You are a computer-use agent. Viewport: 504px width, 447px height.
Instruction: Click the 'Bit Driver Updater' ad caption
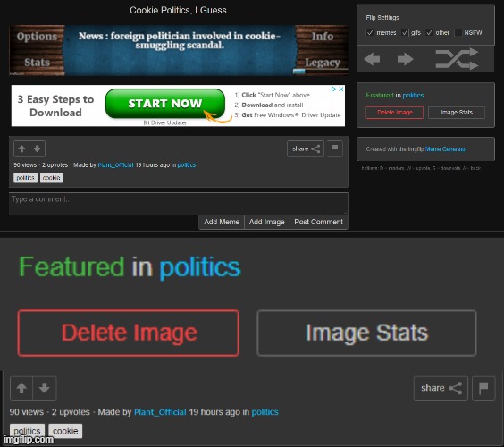[165, 122]
